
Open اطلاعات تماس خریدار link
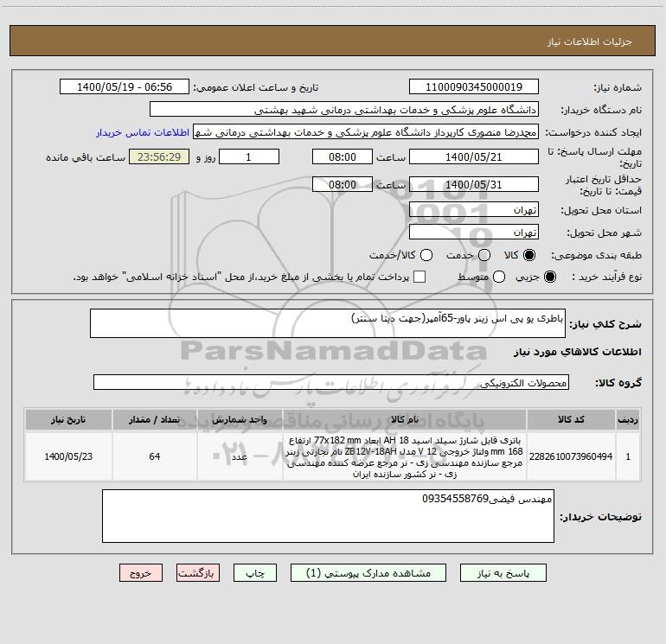click(x=143, y=132)
